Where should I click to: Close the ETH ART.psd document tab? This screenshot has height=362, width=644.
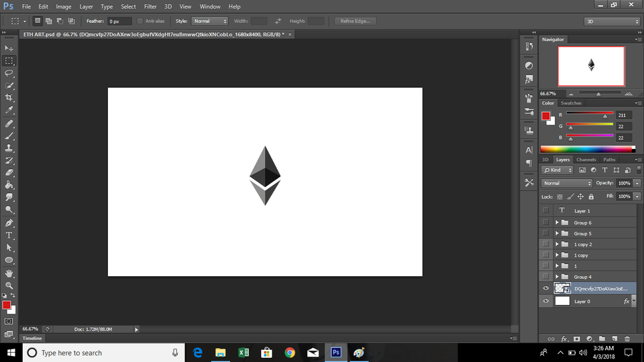[x=290, y=34]
